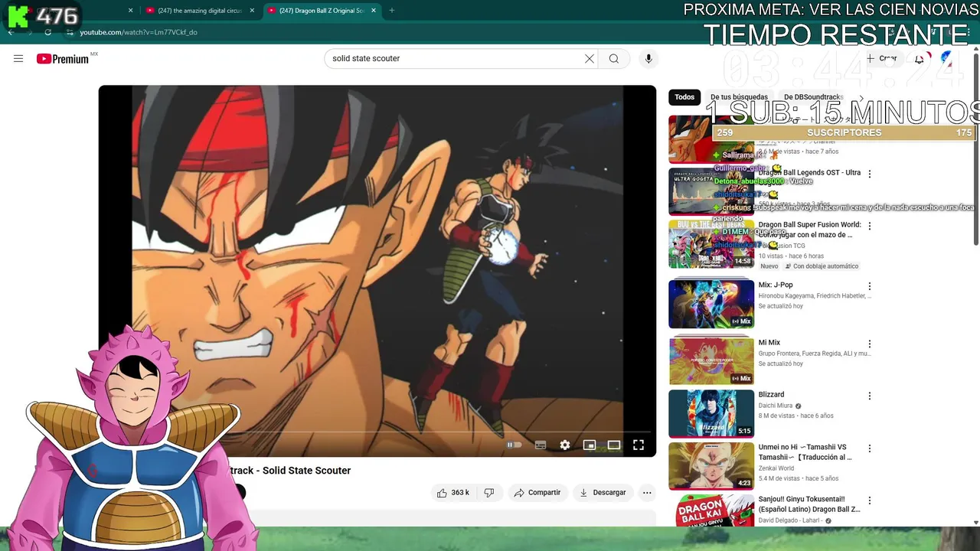Open options for Dragon Ball Legends OST video

pyautogui.click(x=869, y=174)
